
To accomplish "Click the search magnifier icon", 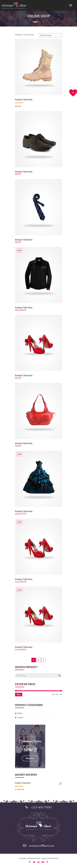I will coord(59,675).
